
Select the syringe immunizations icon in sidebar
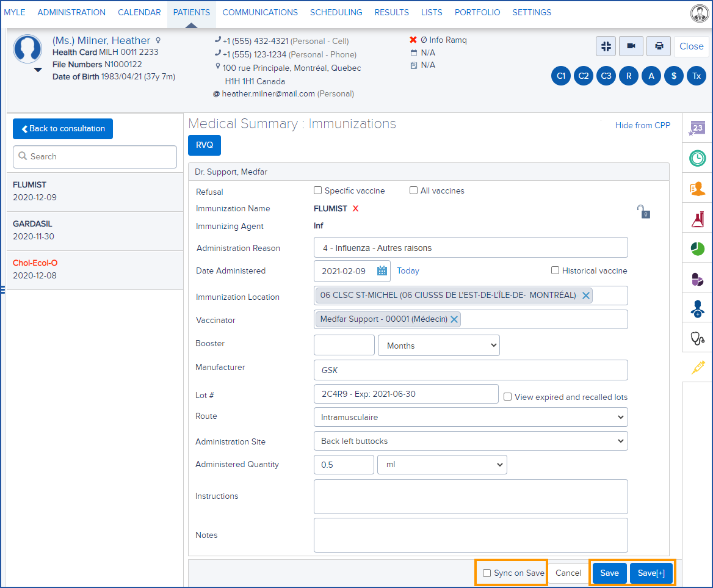(697, 367)
